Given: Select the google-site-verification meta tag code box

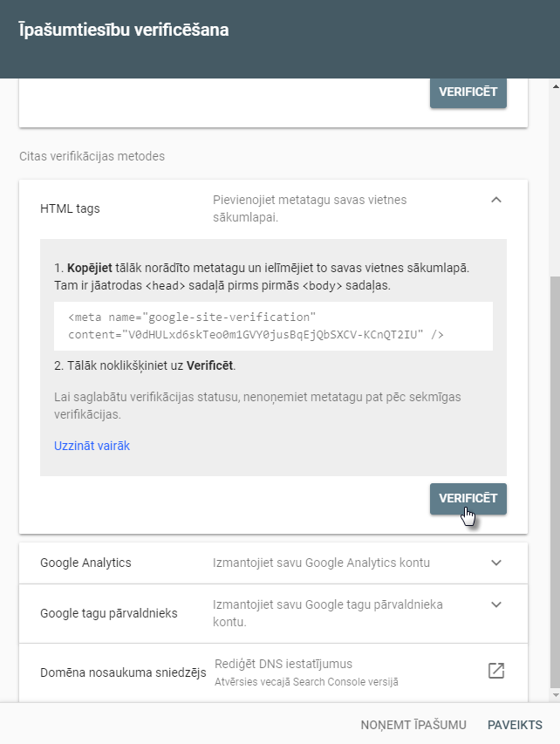Looking at the screenshot, I should tap(273, 326).
